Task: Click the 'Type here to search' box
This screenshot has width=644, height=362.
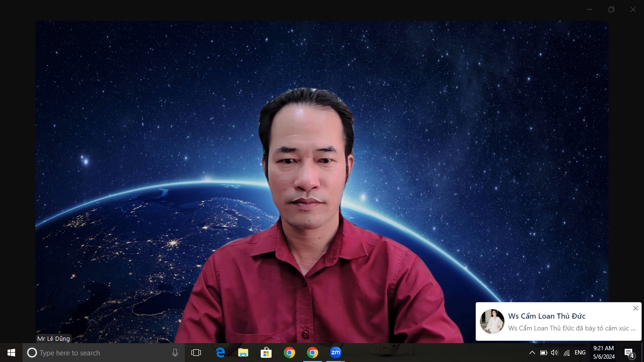Action: [104, 353]
